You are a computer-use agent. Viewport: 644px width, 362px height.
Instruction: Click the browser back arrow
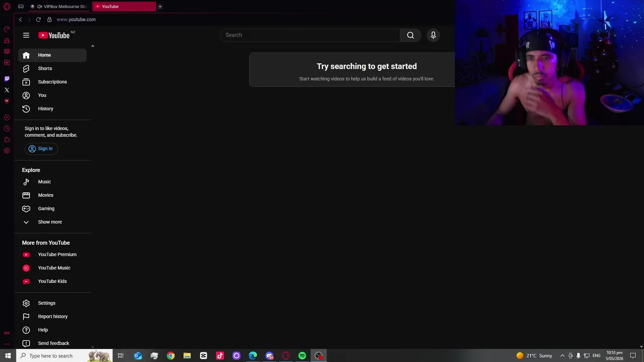tap(20, 20)
